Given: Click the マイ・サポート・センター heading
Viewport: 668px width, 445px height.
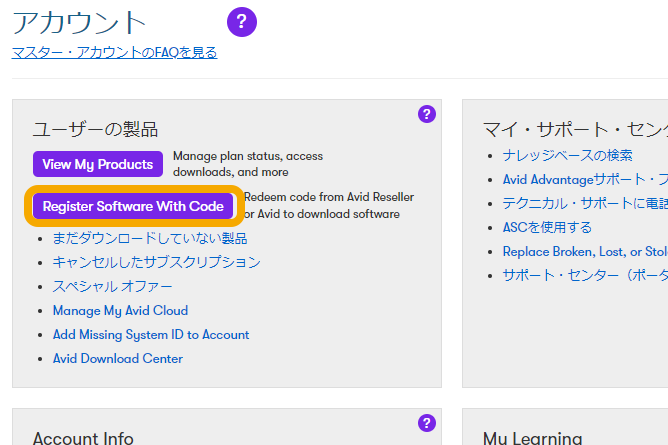Looking at the screenshot, I should [x=575, y=129].
